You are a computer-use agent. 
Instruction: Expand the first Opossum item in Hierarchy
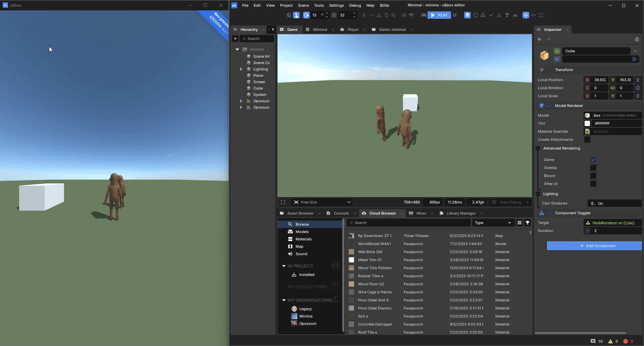(241, 101)
